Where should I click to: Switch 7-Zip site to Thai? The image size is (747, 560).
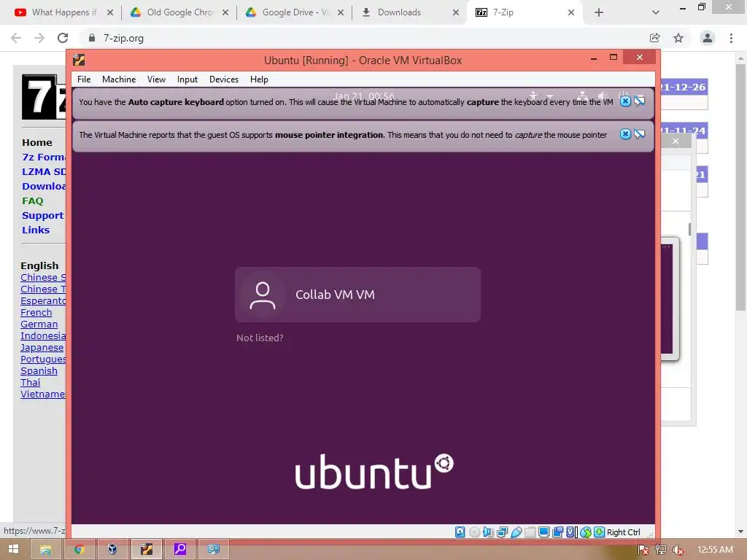click(x=31, y=382)
